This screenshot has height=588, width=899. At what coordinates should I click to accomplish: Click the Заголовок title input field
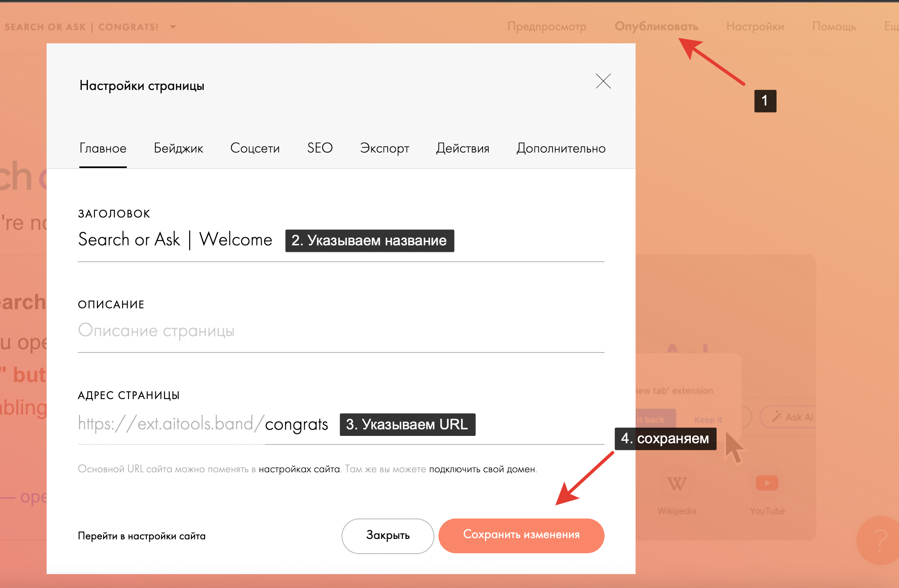click(175, 240)
